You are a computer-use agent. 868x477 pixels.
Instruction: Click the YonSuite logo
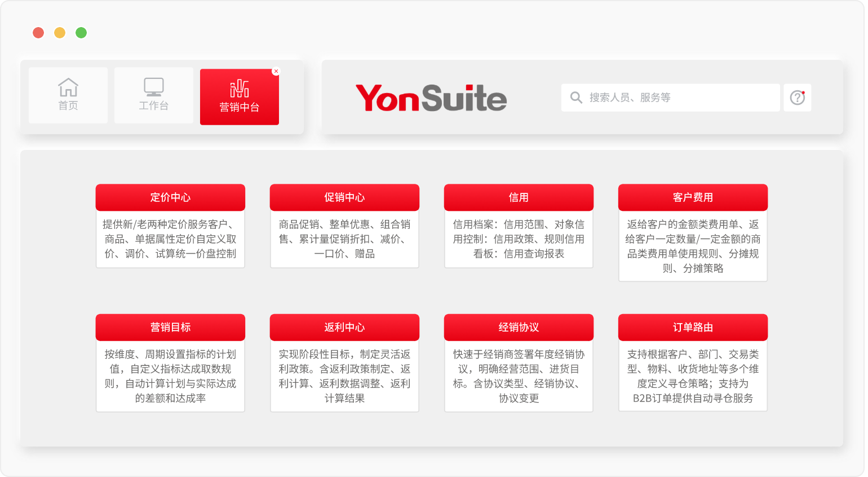(431, 98)
